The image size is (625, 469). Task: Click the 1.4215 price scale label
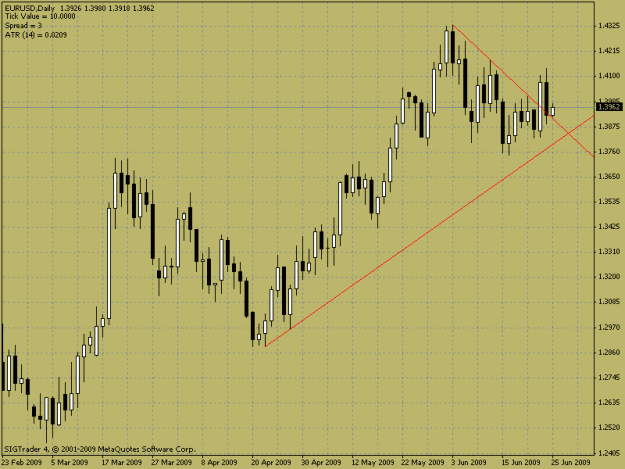[609, 51]
